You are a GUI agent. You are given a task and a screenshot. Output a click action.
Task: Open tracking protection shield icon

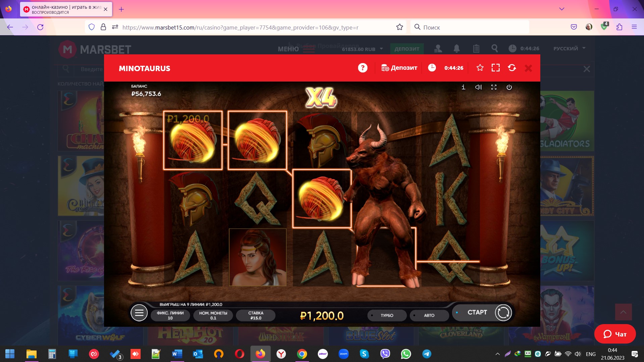pyautogui.click(x=92, y=27)
